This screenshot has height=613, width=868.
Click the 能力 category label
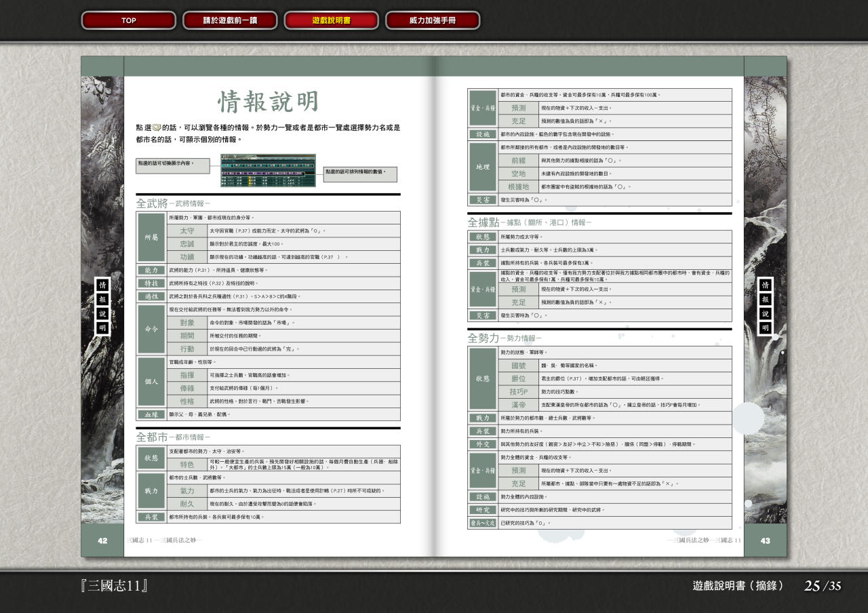(151, 270)
